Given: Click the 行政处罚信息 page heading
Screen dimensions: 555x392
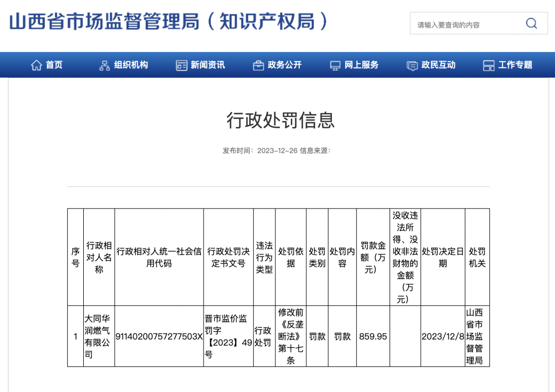Looking at the screenshot, I should click(281, 120).
